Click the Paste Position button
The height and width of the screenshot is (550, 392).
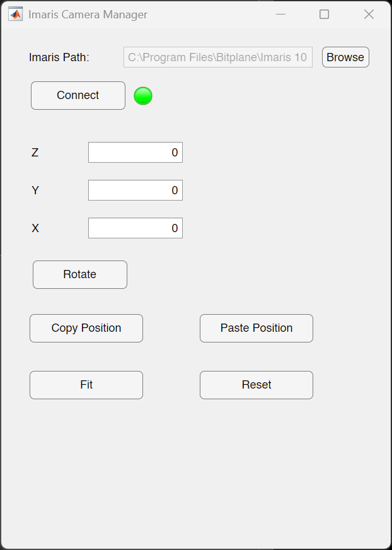pos(257,329)
